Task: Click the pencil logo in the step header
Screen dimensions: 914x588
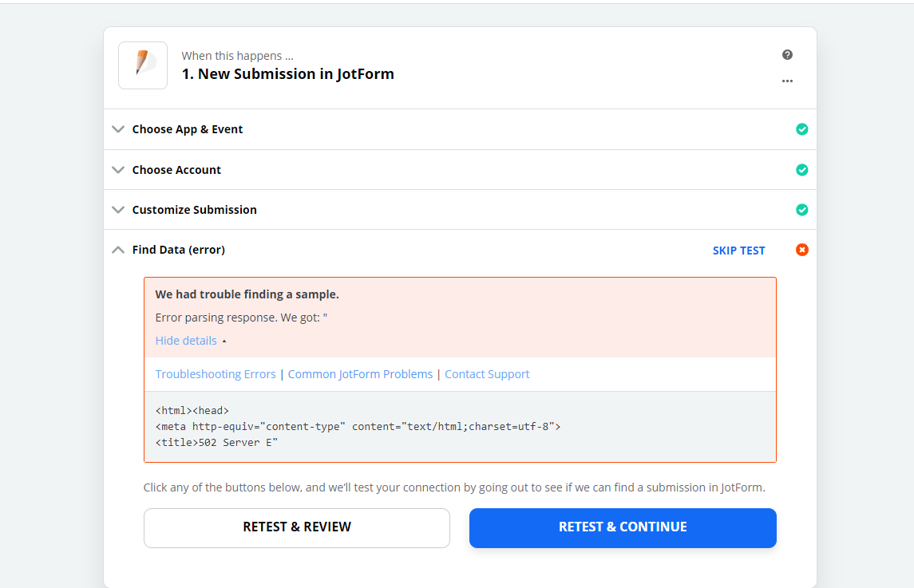Action: click(142, 65)
